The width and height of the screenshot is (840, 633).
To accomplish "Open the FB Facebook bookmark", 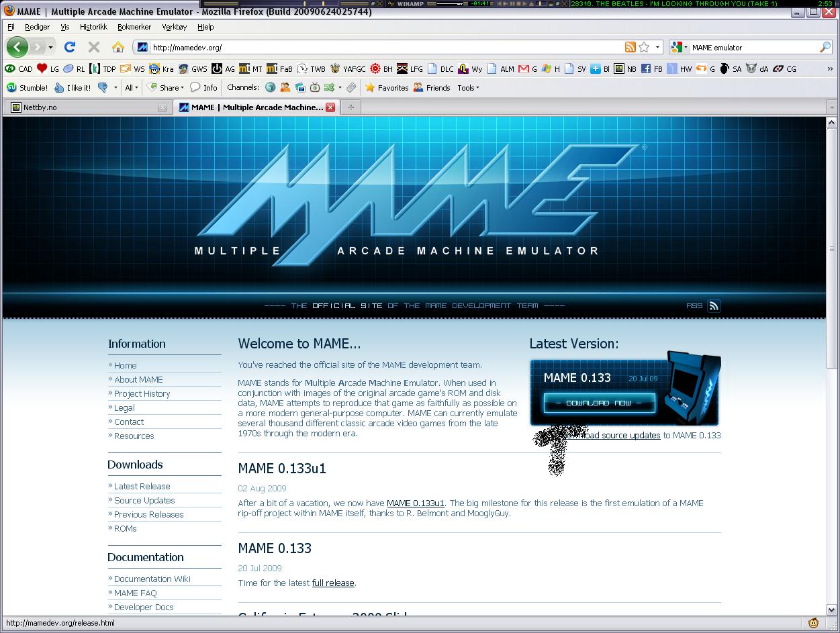I will coord(652,68).
